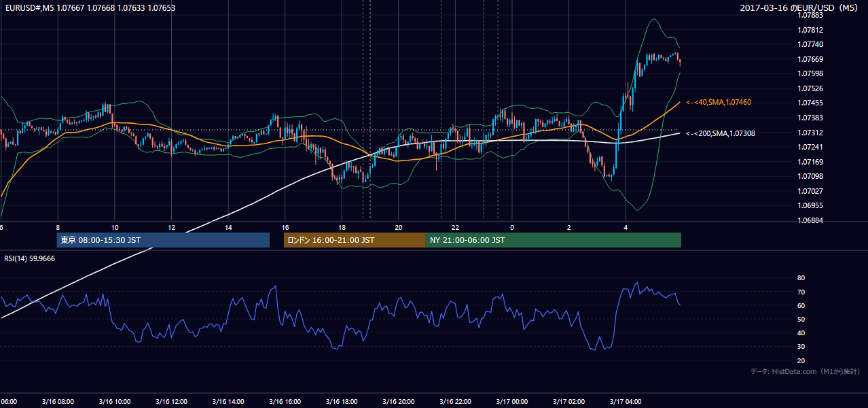Click price axis value 1.07669

(x=811, y=59)
